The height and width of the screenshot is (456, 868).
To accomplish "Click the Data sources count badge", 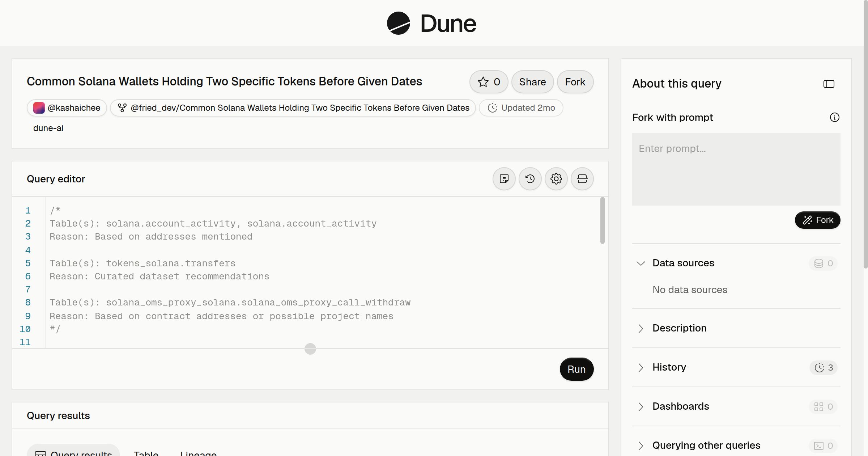I will (823, 263).
